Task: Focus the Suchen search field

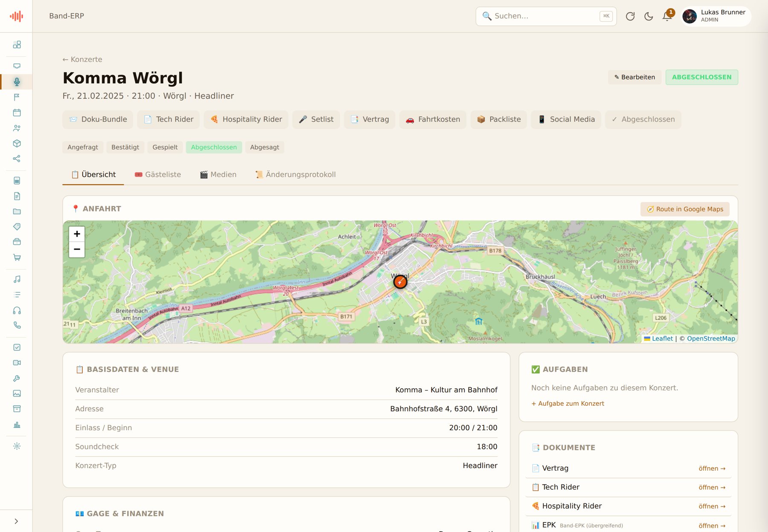Action: [x=546, y=16]
